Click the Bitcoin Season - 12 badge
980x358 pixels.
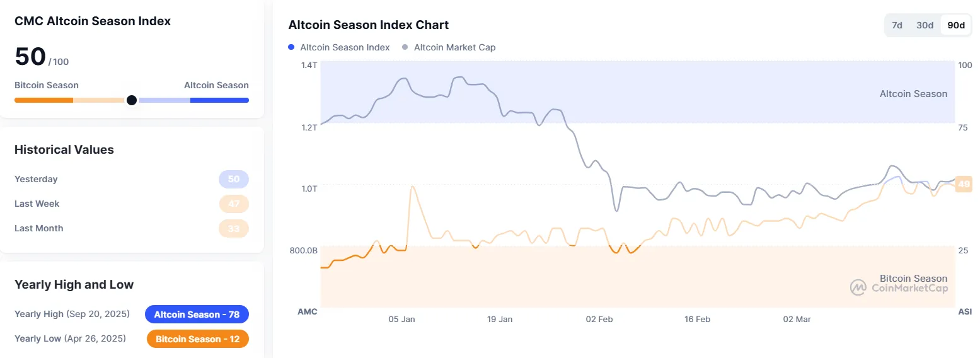point(197,339)
